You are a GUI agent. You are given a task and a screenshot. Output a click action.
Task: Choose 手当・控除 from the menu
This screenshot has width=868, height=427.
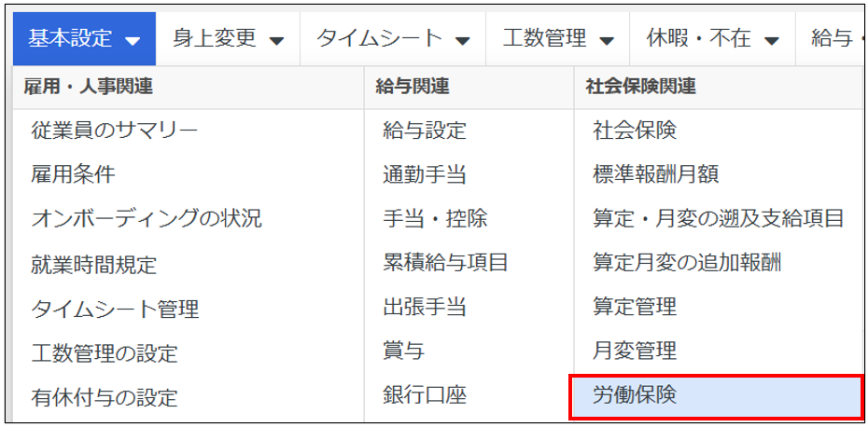tap(435, 219)
